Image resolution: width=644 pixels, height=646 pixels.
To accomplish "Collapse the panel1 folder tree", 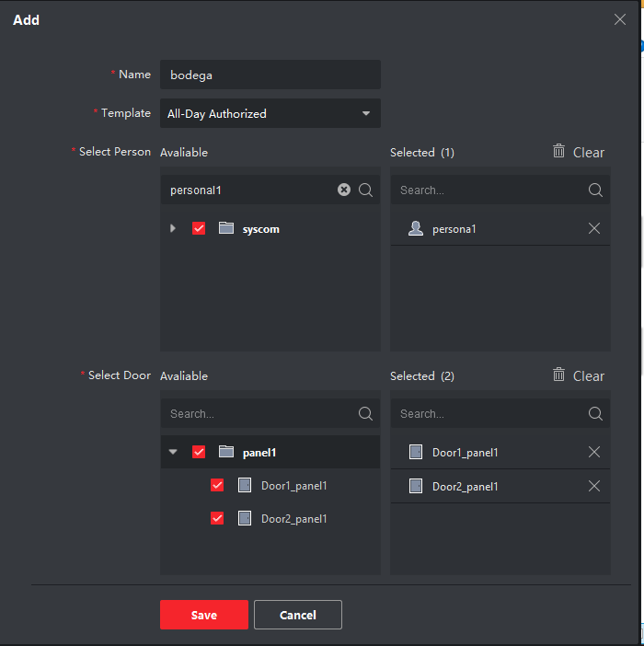I will point(173,452).
